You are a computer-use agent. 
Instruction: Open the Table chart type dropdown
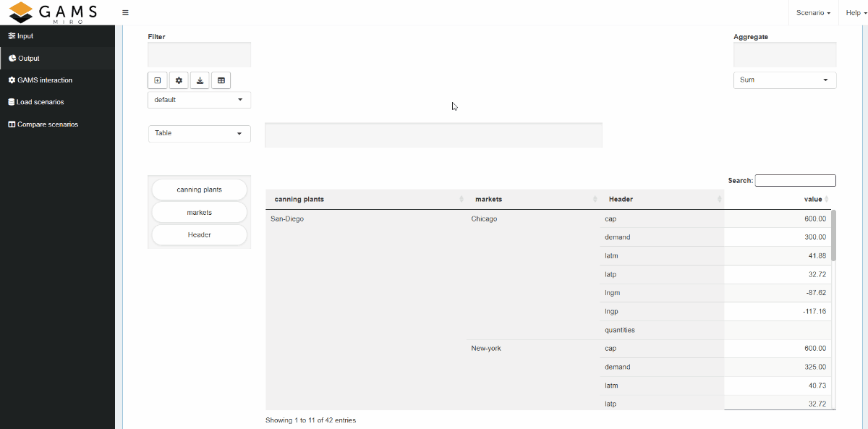199,133
